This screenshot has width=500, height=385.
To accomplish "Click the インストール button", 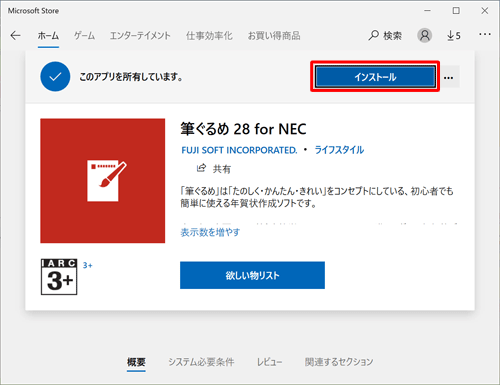I will pyautogui.click(x=375, y=77).
